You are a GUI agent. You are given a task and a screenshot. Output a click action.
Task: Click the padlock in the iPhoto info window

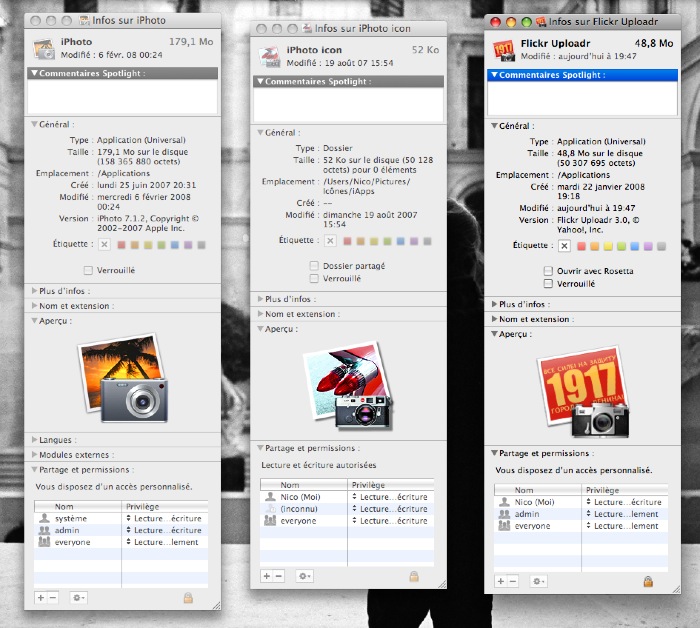(188, 598)
